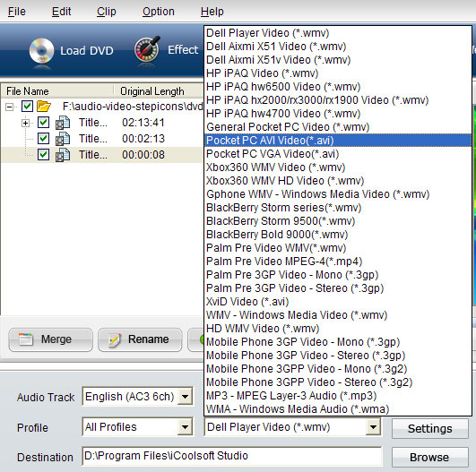The width and height of the screenshot is (476, 472).
Task: Select the film icon of title 00:00:08
Action: tap(63, 155)
